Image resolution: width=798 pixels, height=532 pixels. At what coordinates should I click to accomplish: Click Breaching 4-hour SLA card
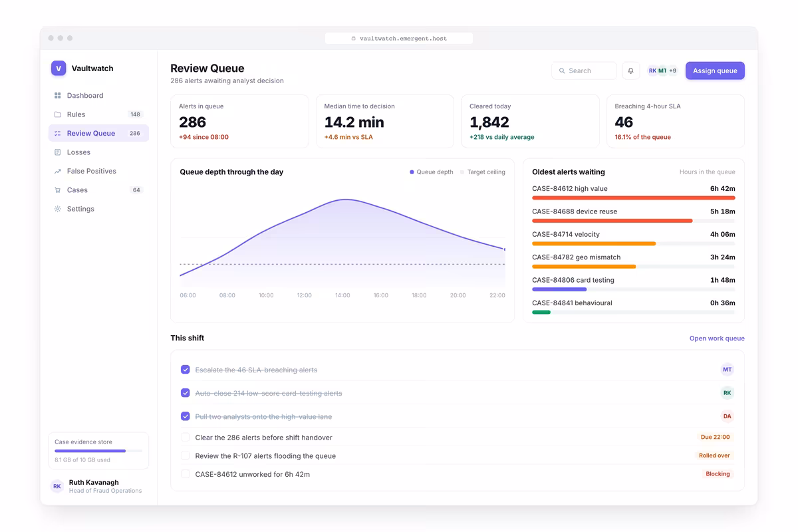[x=676, y=121]
